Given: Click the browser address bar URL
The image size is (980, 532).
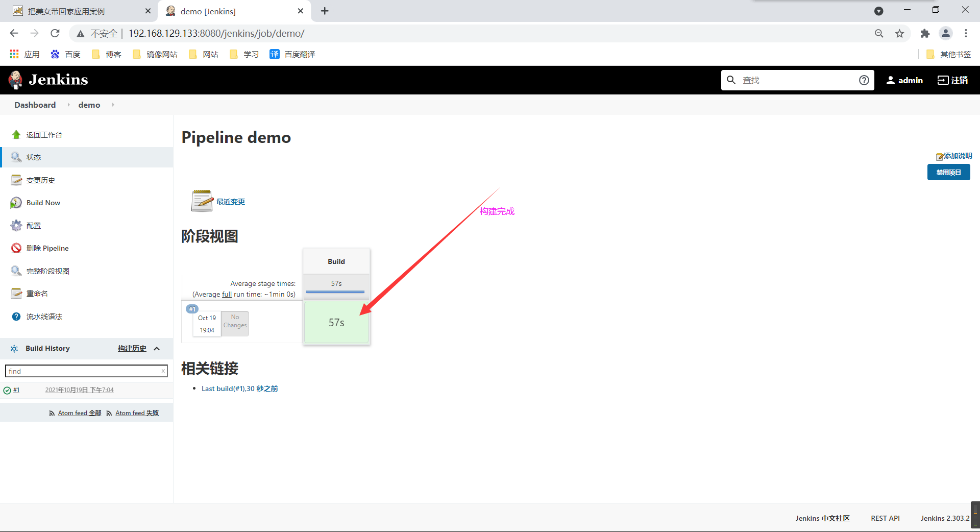Looking at the screenshot, I should [x=216, y=33].
